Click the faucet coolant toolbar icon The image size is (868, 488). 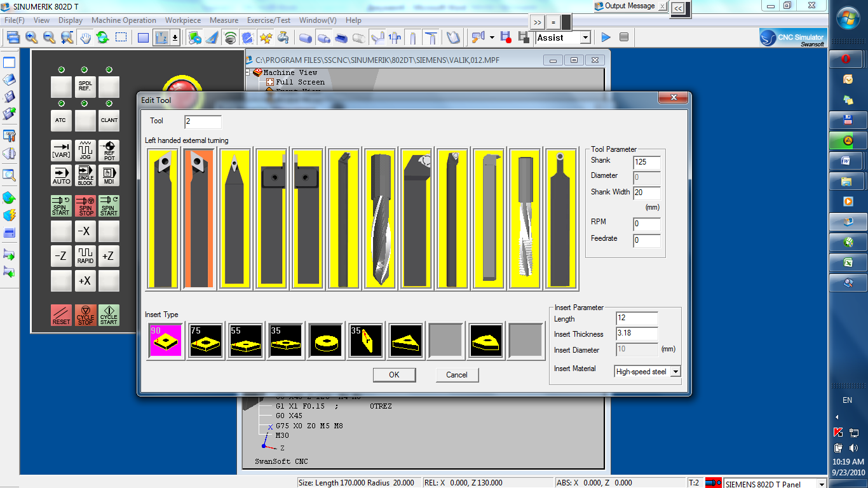[283, 37]
